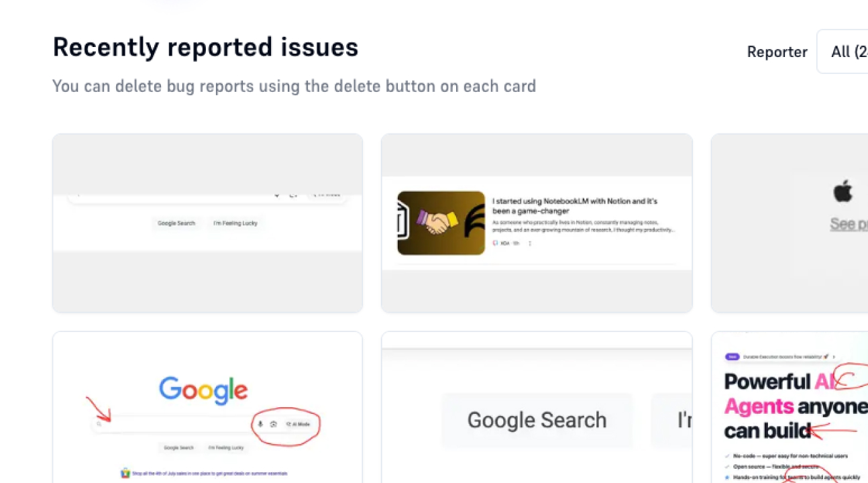868x483 pixels.
Task: Open the three-dot menu on the NotebookLM article
Action: (x=529, y=243)
